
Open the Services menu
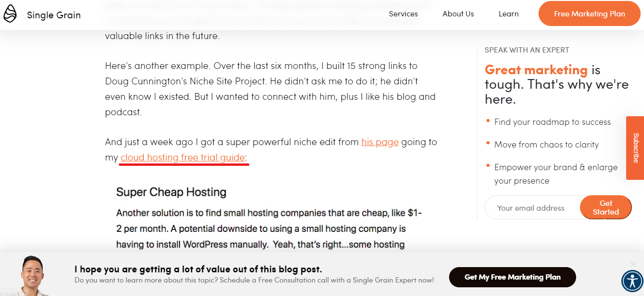coord(403,13)
